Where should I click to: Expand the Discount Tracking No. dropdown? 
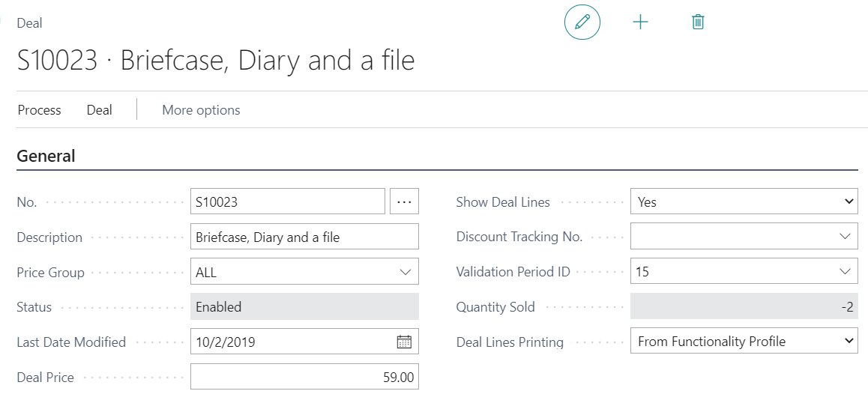pyautogui.click(x=846, y=237)
